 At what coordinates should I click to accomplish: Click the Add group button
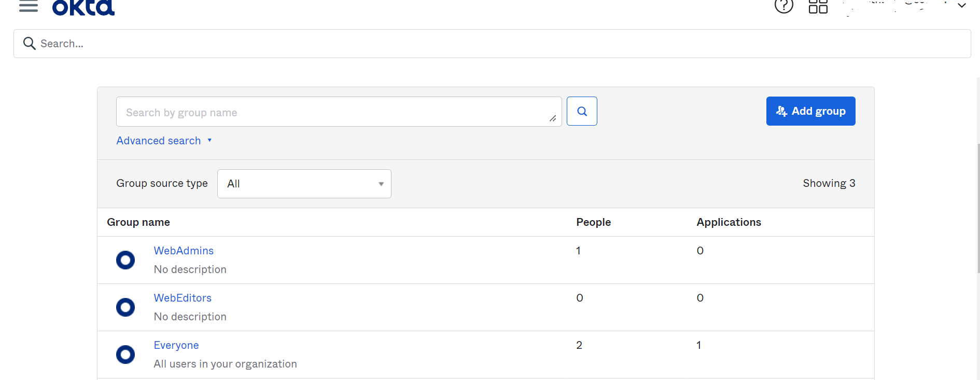click(810, 111)
